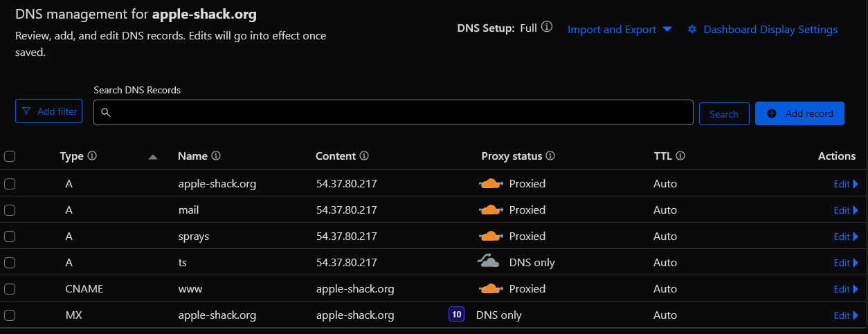Click the info icon beside TTL header
This screenshot has height=334, width=868.
[x=680, y=156]
